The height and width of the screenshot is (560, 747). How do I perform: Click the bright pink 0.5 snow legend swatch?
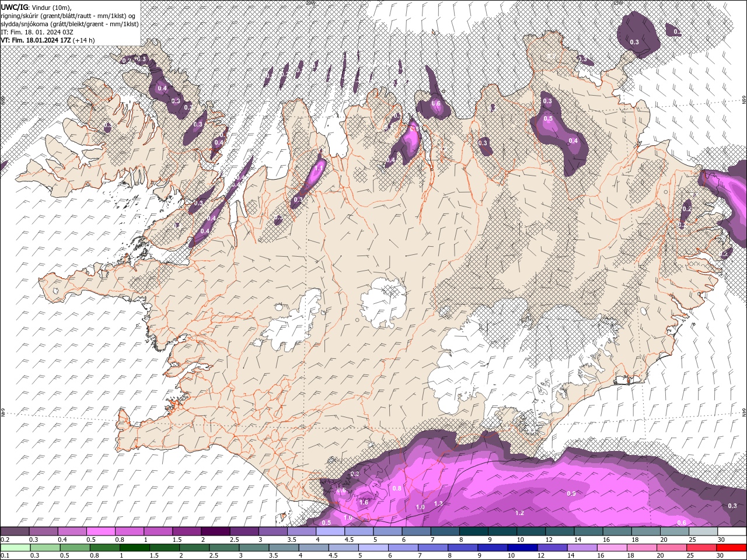pyautogui.click(x=100, y=531)
